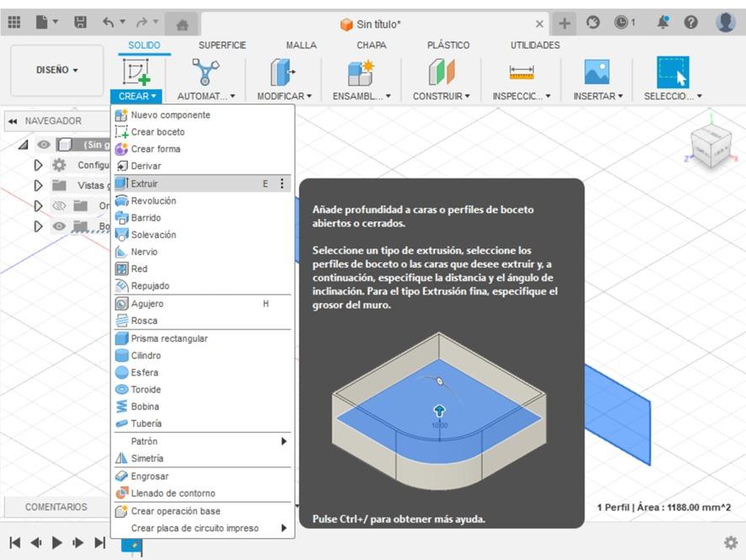
Task: Switch to the CHAPA tab
Action: pyautogui.click(x=371, y=45)
